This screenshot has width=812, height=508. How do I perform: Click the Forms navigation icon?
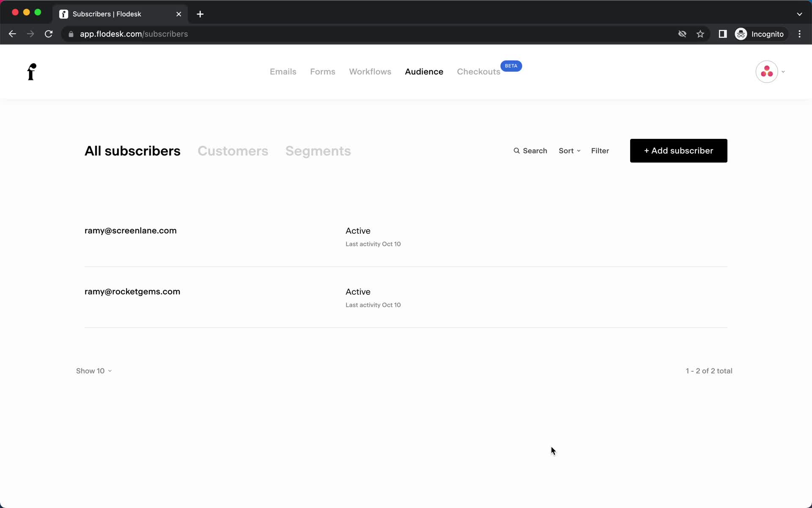pos(323,72)
